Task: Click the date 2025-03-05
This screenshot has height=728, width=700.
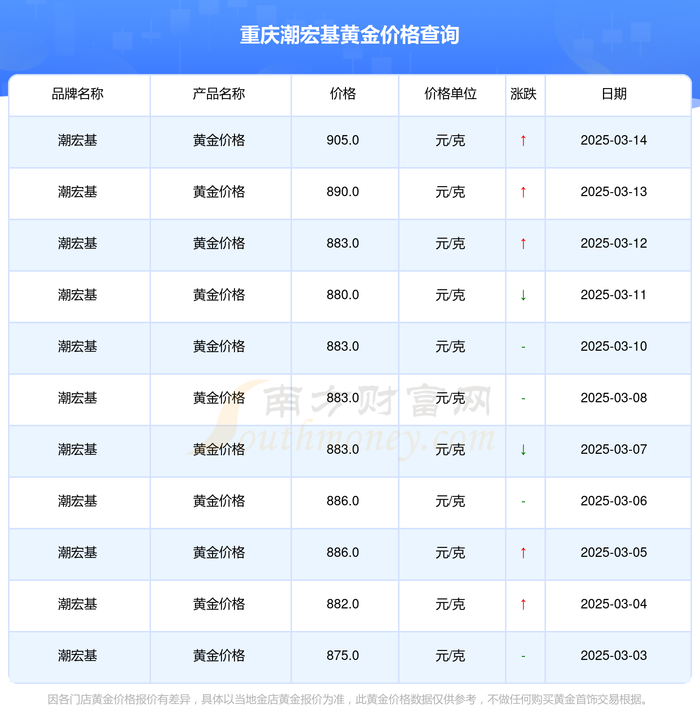Action: coord(614,552)
